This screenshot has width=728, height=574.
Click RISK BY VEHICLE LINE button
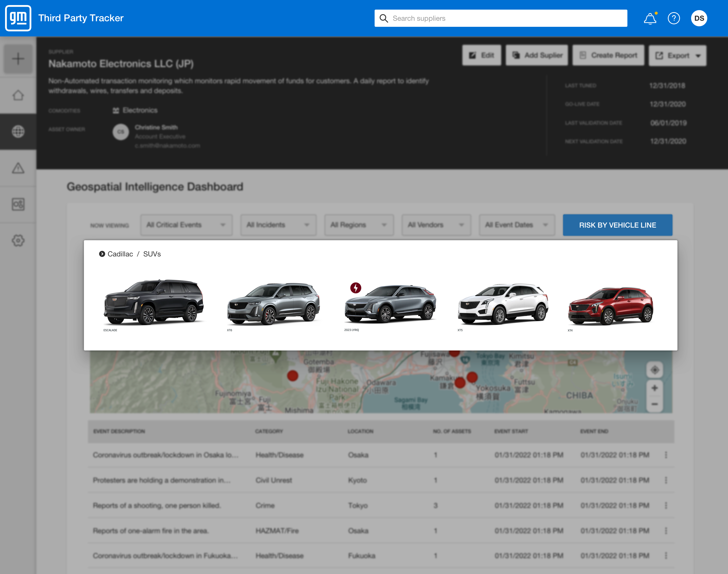(x=618, y=225)
